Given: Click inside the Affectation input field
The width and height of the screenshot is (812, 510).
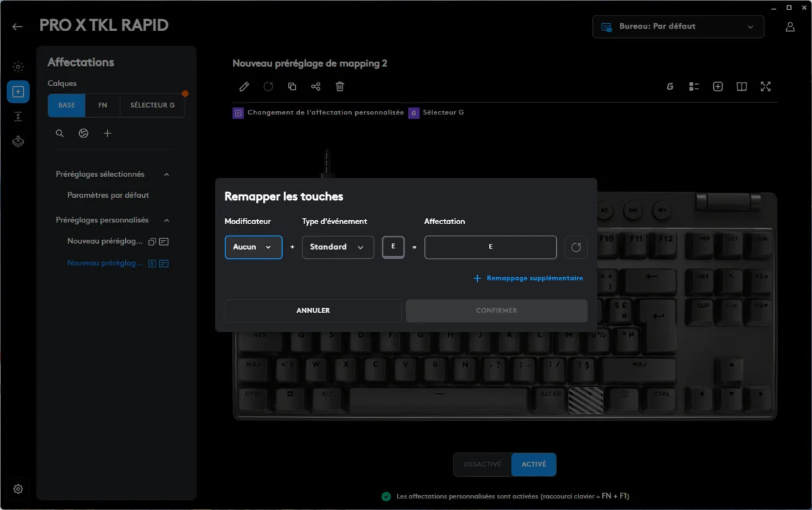Looking at the screenshot, I should point(491,247).
